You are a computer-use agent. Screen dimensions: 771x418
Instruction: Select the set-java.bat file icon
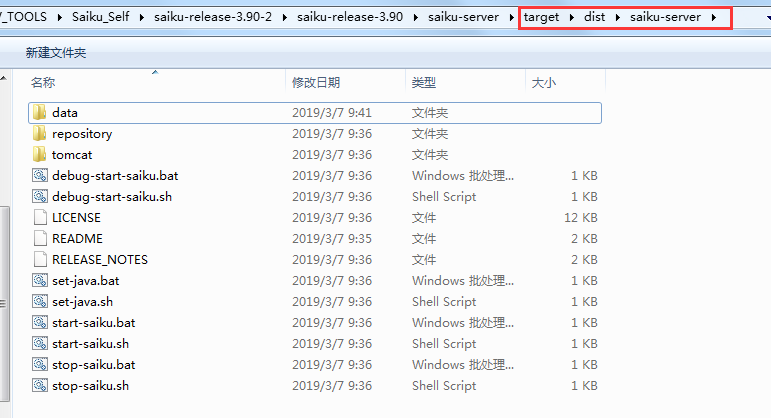point(40,281)
